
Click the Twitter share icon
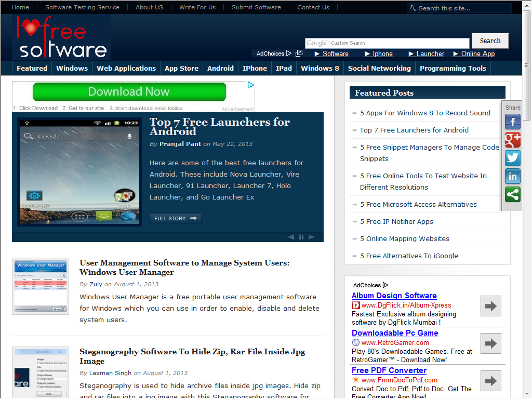pos(512,158)
